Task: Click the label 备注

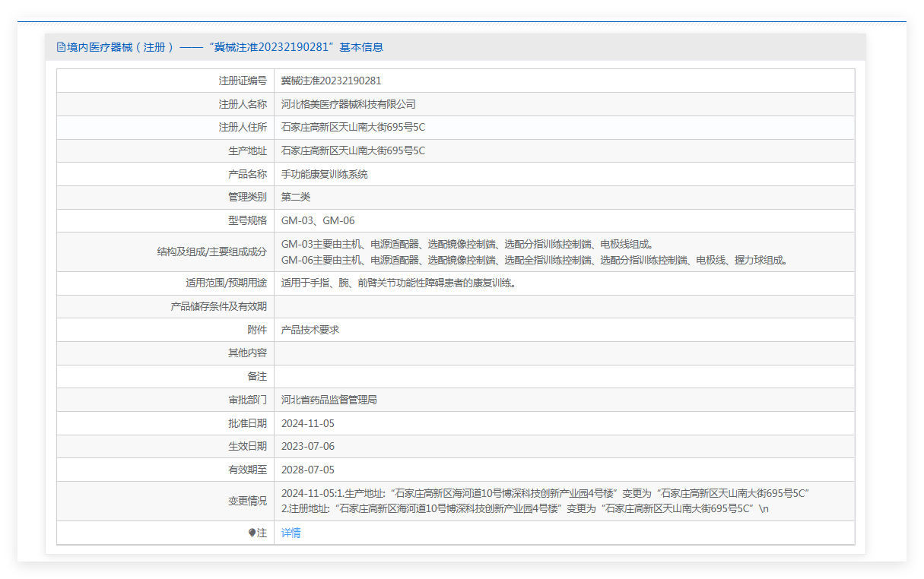Action: [257, 377]
